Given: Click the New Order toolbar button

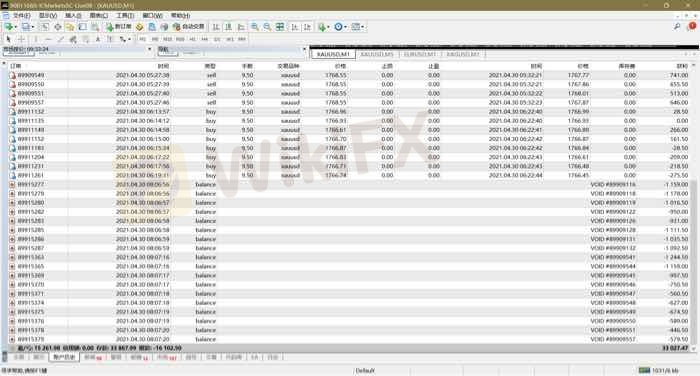Looking at the screenshot, I should [119, 27].
